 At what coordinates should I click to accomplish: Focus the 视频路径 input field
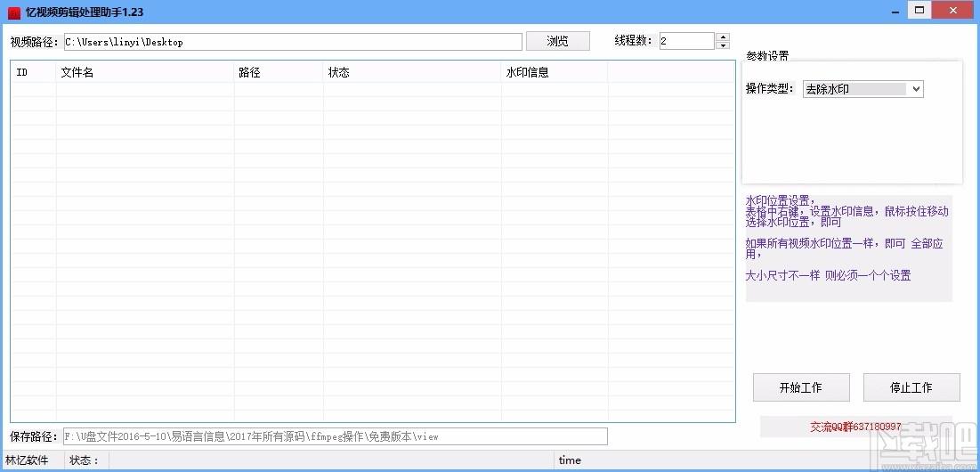click(292, 42)
